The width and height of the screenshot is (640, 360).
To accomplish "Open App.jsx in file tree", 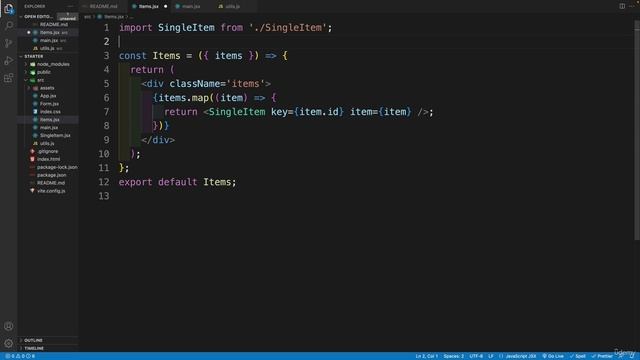I will pos(48,96).
